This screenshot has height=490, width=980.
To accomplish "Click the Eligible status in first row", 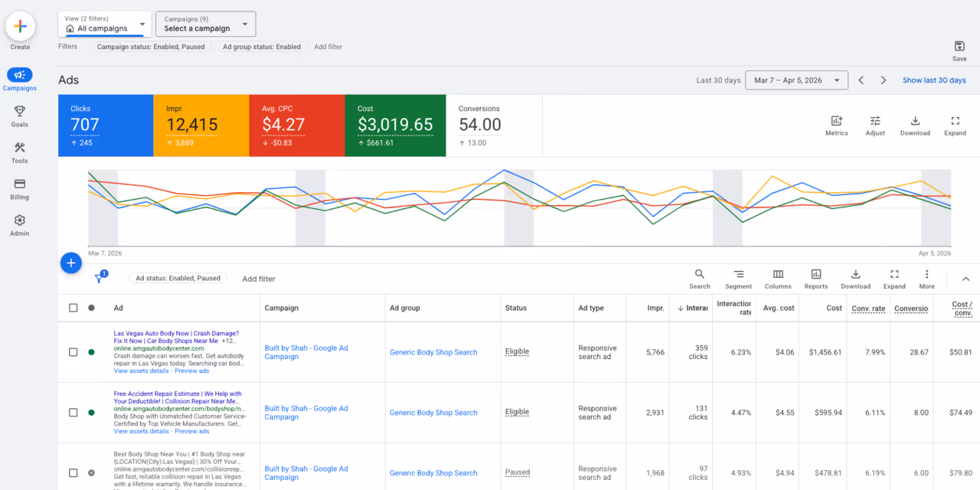I will click(517, 352).
